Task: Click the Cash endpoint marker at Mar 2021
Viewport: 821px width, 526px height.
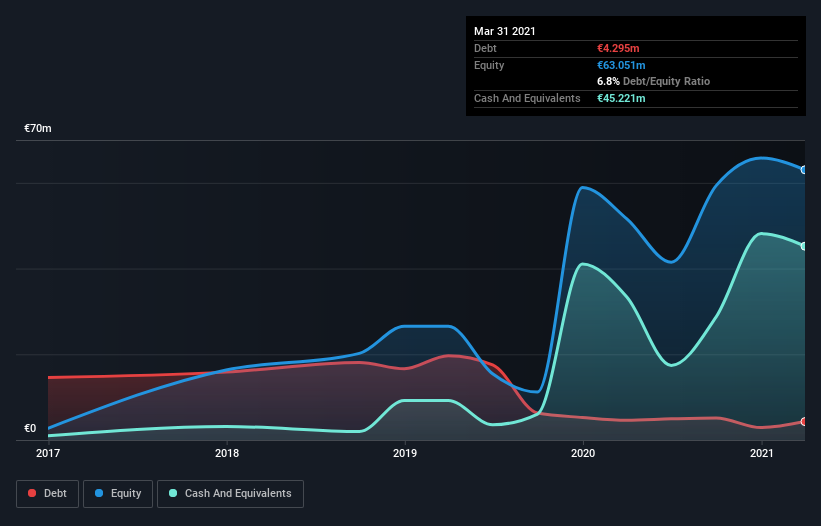Action: [x=804, y=246]
